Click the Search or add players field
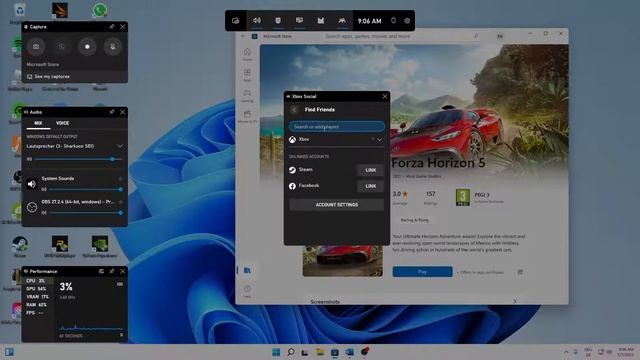The height and width of the screenshot is (360, 640). [x=337, y=127]
